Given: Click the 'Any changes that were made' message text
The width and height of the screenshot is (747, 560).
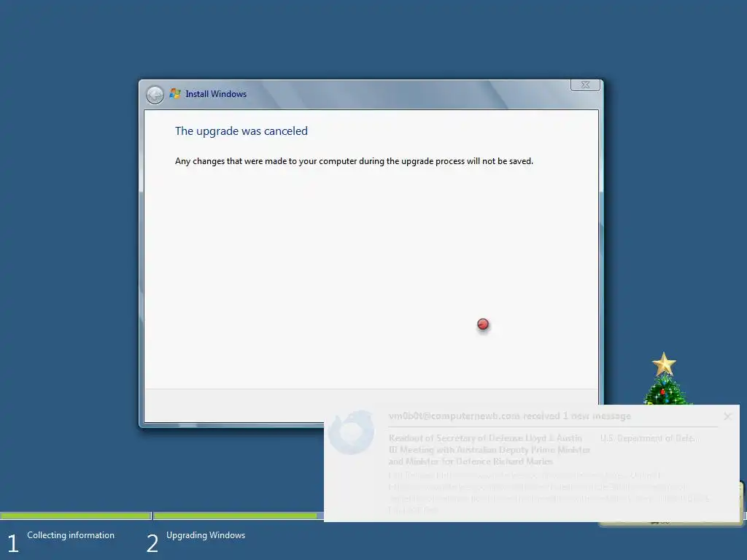Looking at the screenshot, I should [x=354, y=161].
